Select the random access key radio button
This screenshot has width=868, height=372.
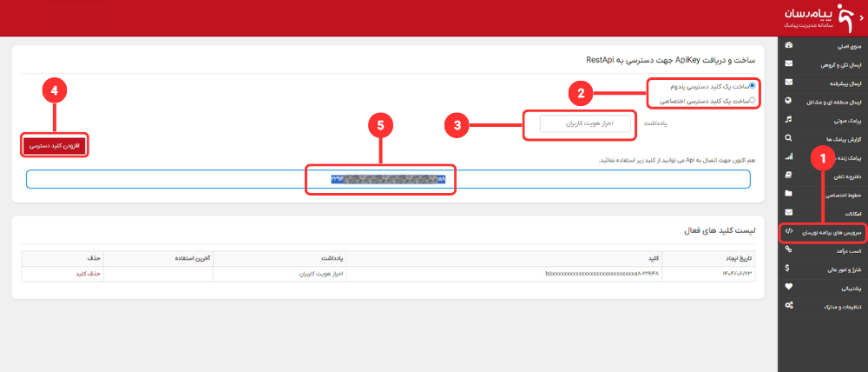[752, 87]
